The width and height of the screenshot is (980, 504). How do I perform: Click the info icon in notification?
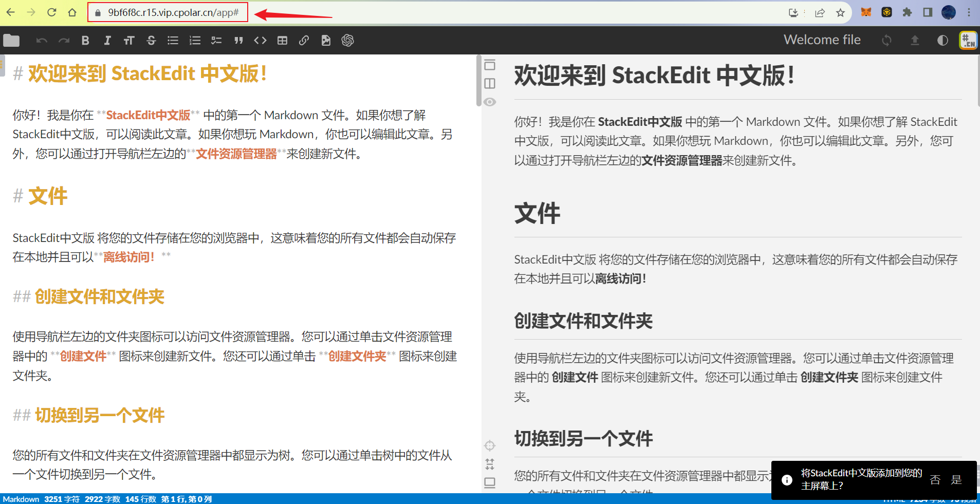tap(787, 480)
